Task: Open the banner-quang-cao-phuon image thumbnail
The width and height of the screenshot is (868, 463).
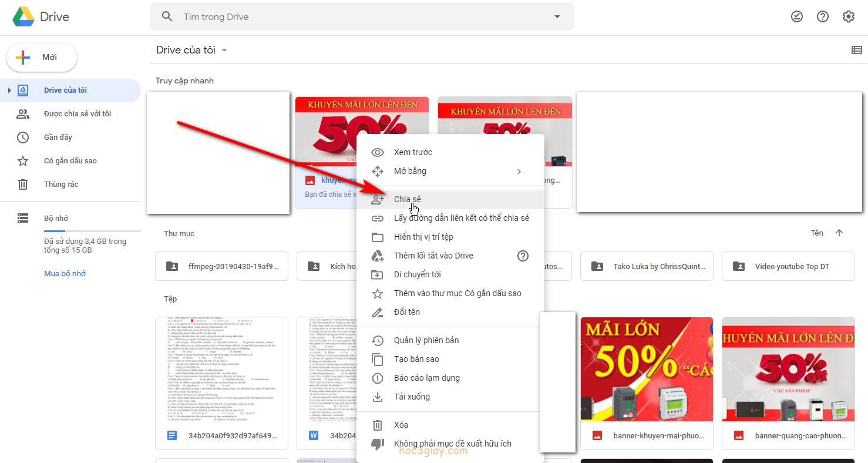Action: 788,369
